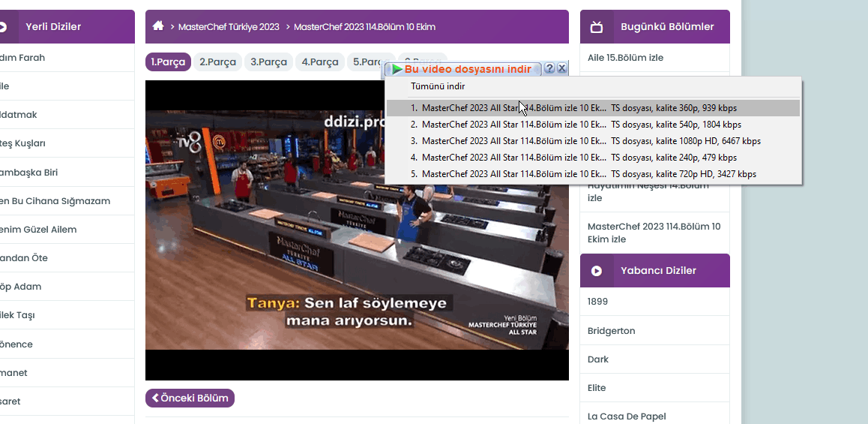Image resolution: width=868 pixels, height=424 pixels.
Task: Click the Yabancı Diziler header
Action: 655,270
